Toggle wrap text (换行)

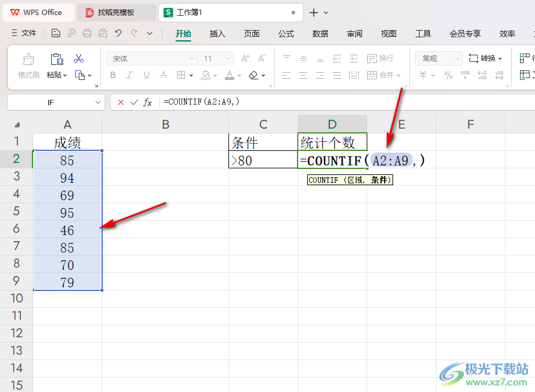click(381, 58)
